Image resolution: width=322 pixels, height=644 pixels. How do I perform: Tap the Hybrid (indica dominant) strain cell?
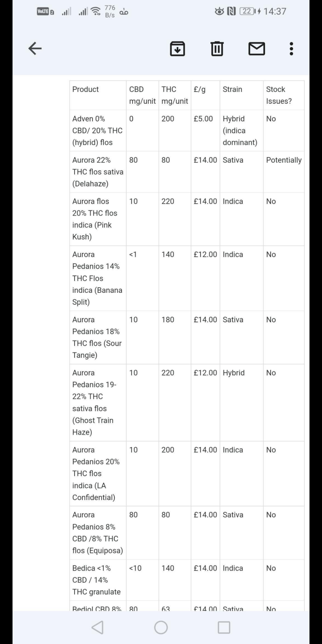coord(240,130)
